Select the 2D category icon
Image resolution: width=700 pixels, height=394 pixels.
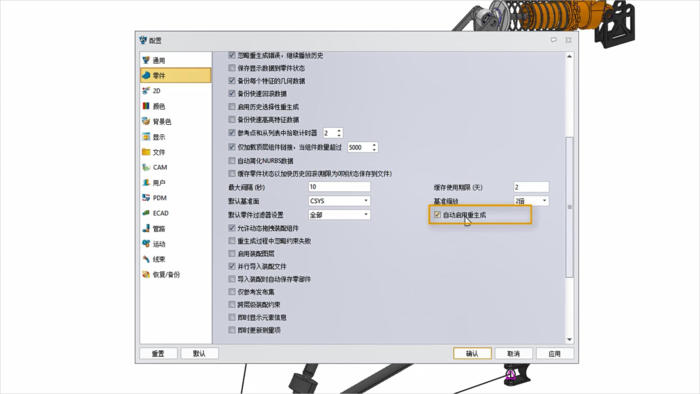[x=146, y=91]
